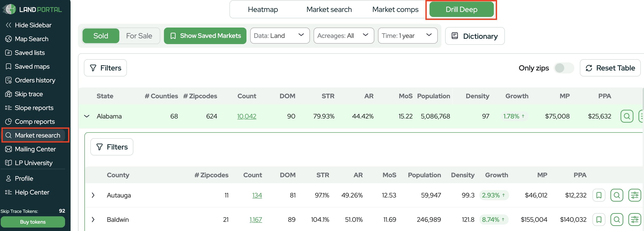Click the Reset Table button

tap(610, 68)
